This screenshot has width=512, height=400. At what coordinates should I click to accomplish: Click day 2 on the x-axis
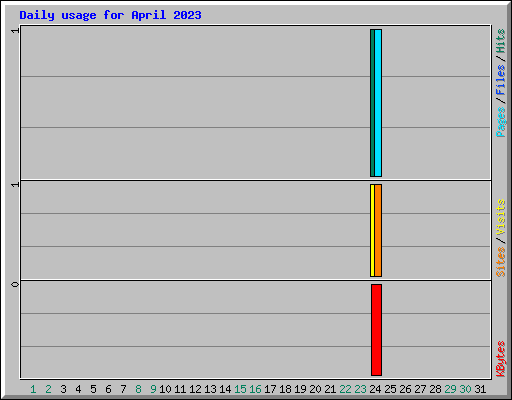coord(48,389)
